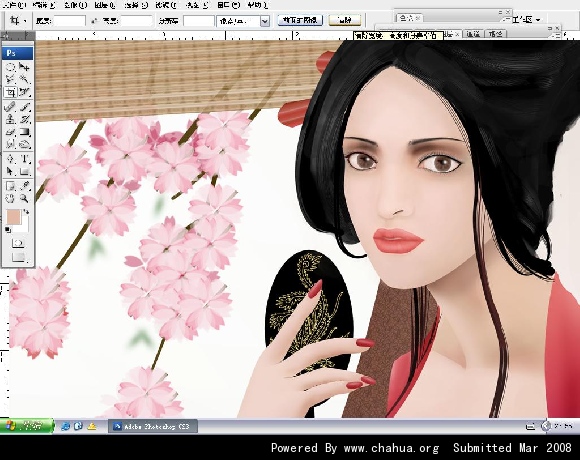The height and width of the screenshot is (460, 580).
Task: Click Adobe Photoshop CS3 taskbar button
Action: pyautogui.click(x=153, y=426)
